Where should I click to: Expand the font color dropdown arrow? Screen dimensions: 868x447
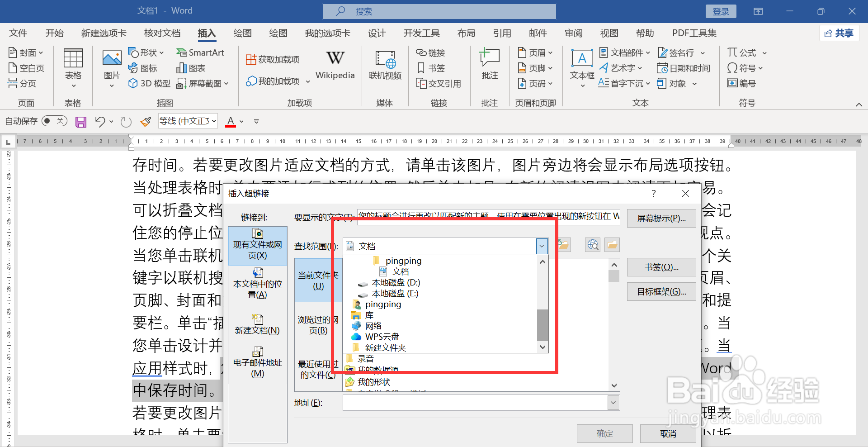point(242,121)
